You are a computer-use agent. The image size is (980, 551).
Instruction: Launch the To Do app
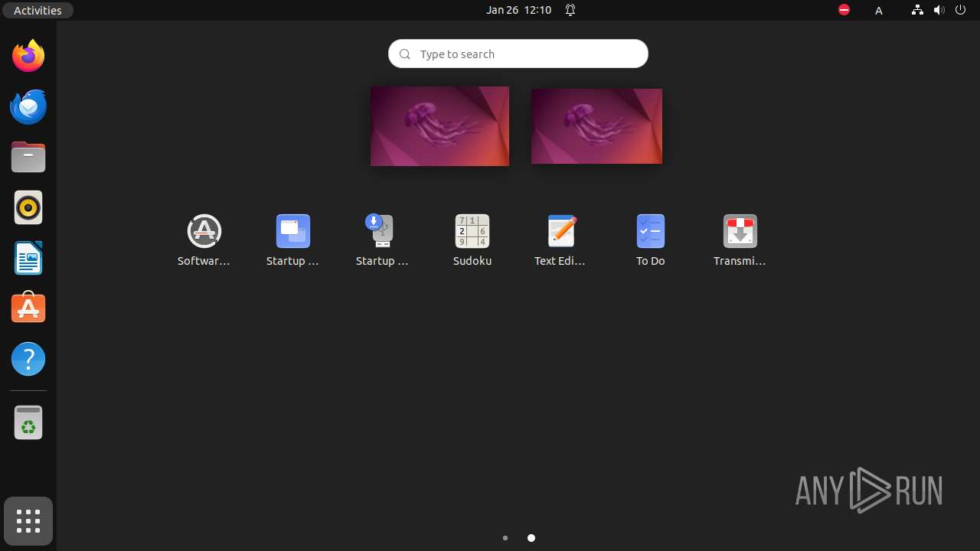click(x=650, y=240)
